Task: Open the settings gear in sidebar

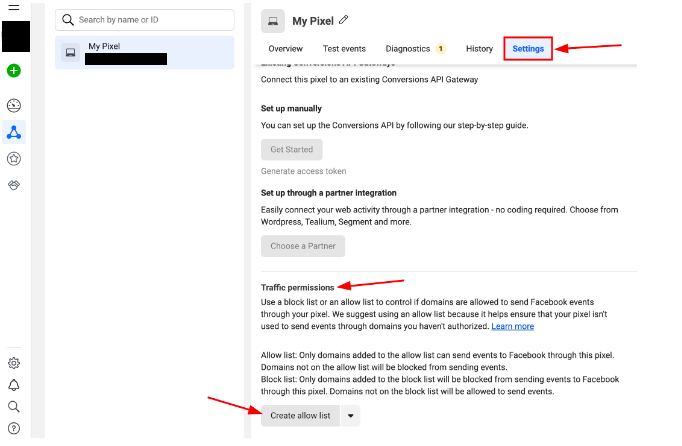Action: coord(14,363)
